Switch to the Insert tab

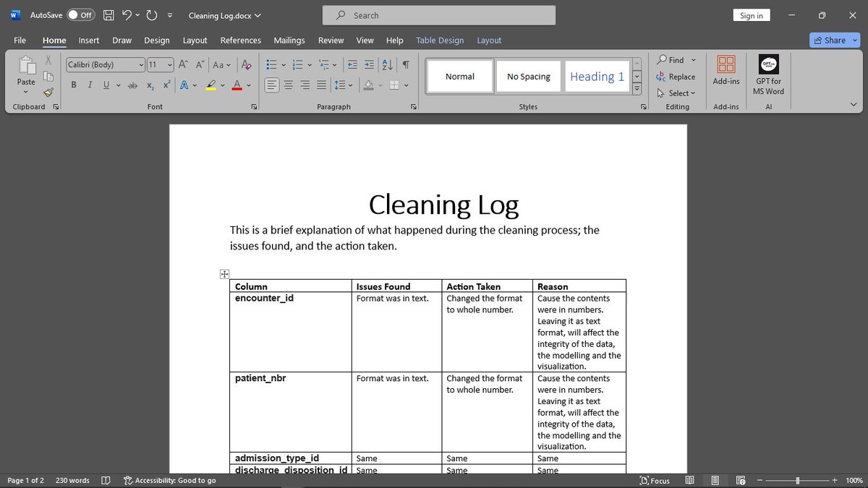coord(89,40)
